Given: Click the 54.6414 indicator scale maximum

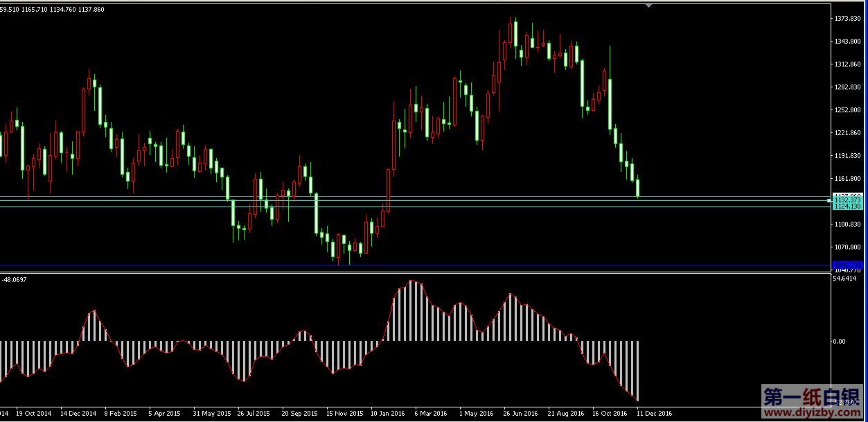Looking at the screenshot, I should click(845, 279).
